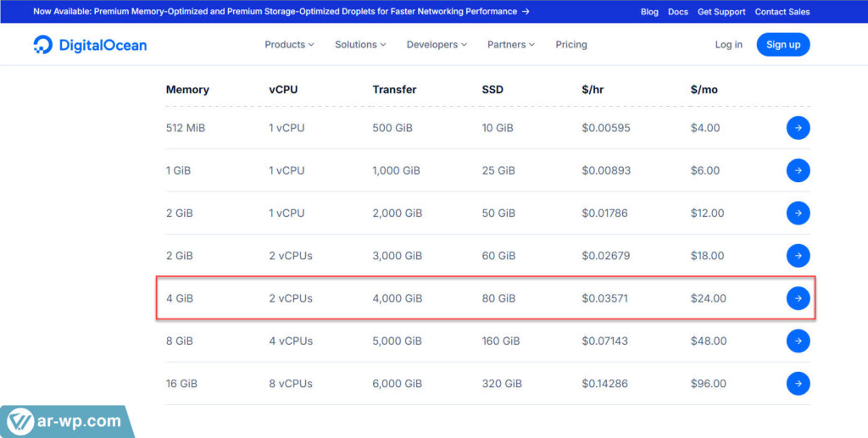This screenshot has height=438, width=868.
Task: Choose the highlighted $24.00 plan arrow
Action: [x=798, y=298]
